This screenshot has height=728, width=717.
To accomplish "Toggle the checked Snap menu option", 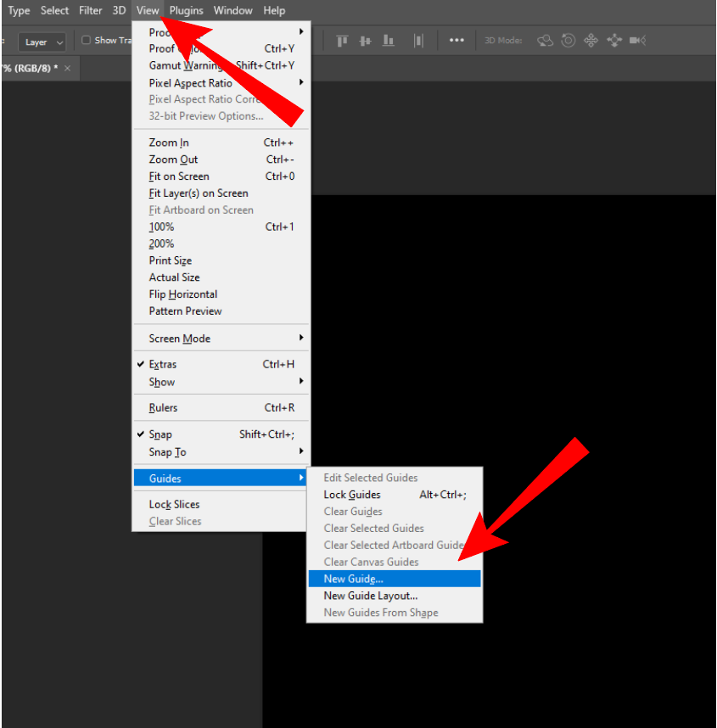I will (160, 434).
